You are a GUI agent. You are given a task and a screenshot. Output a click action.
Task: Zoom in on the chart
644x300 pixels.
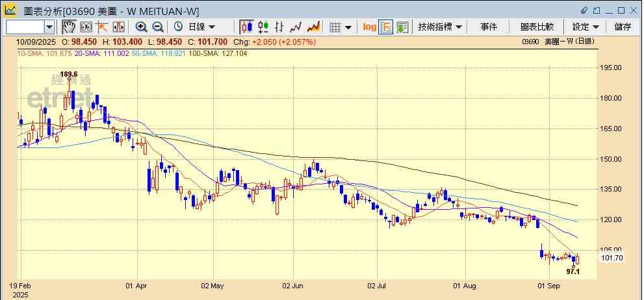[141, 27]
